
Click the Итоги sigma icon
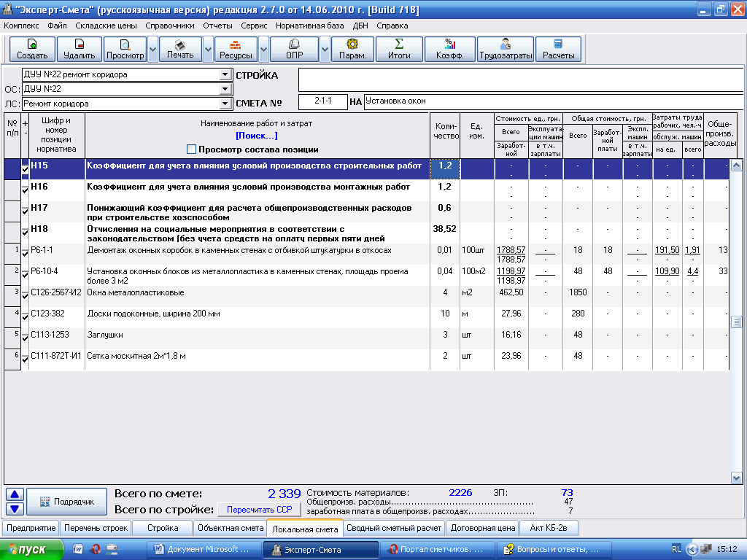399,44
